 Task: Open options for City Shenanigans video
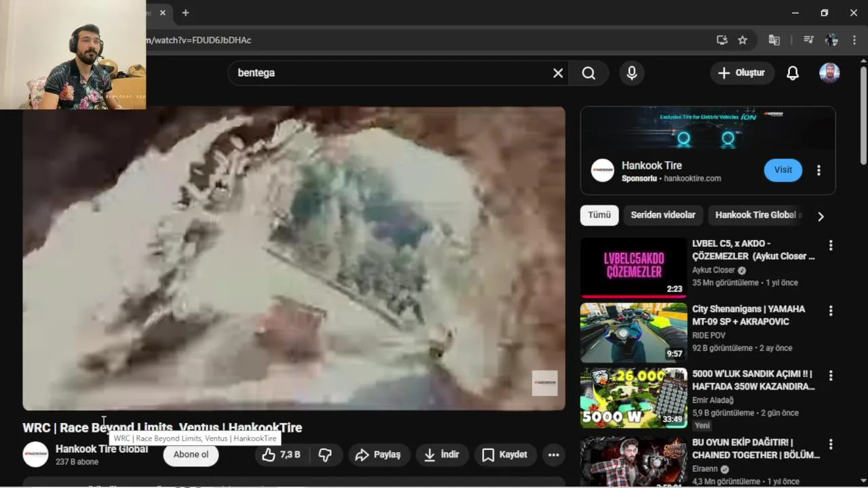(830, 310)
